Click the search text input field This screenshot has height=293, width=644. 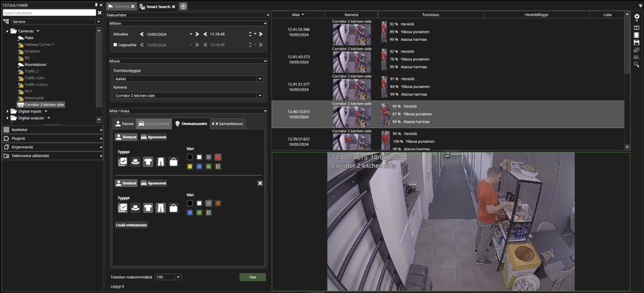click(49, 13)
